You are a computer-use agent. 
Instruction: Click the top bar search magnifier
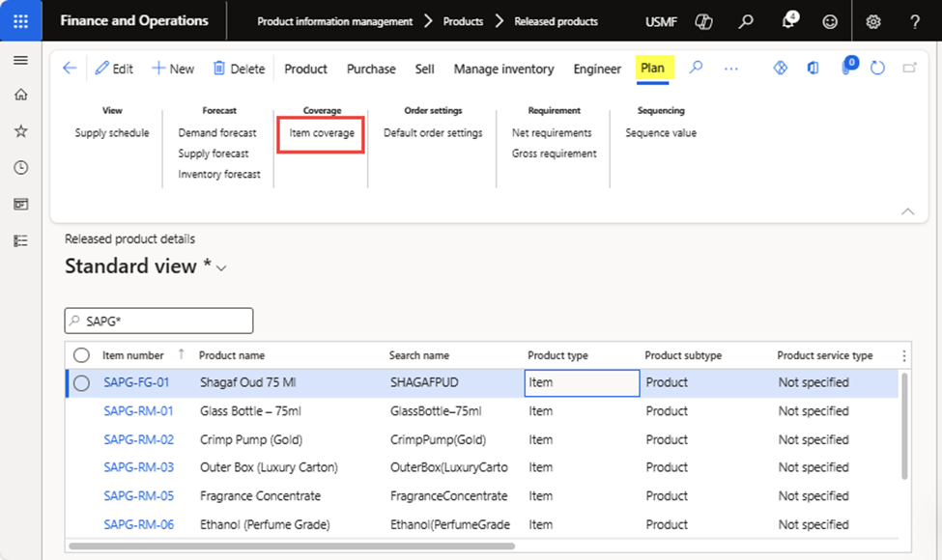click(746, 21)
